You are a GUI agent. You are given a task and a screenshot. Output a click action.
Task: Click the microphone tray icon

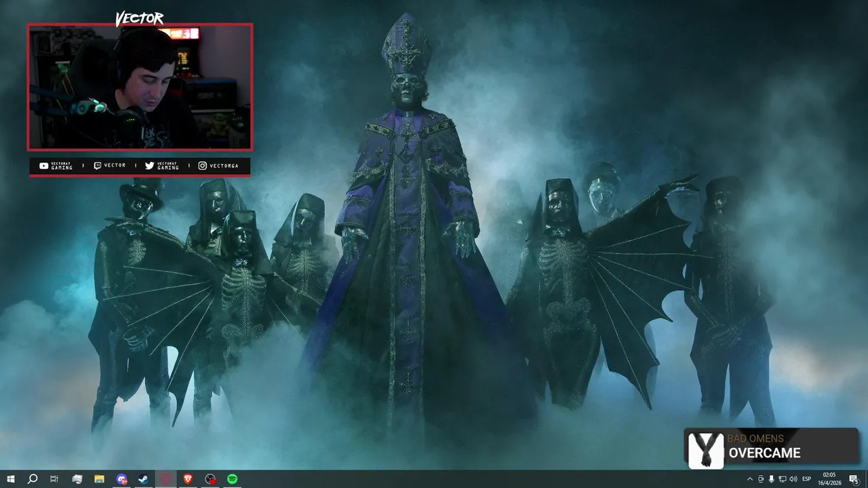click(771, 479)
